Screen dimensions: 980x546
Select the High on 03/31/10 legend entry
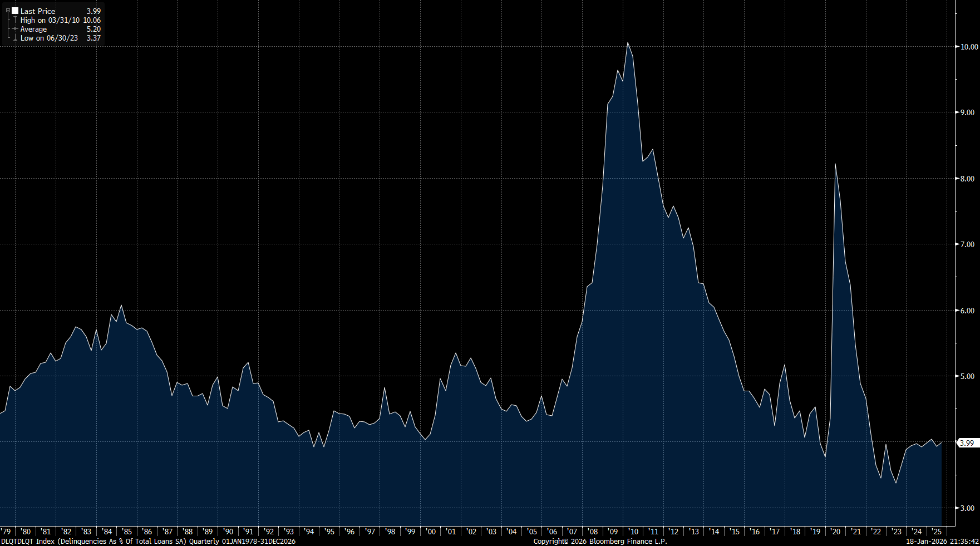(x=50, y=20)
